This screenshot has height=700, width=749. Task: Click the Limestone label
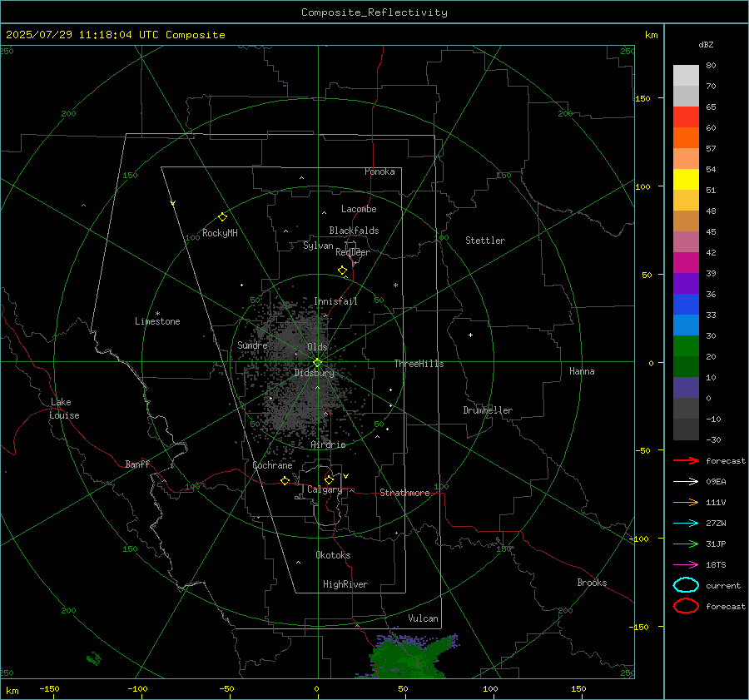coord(157,321)
